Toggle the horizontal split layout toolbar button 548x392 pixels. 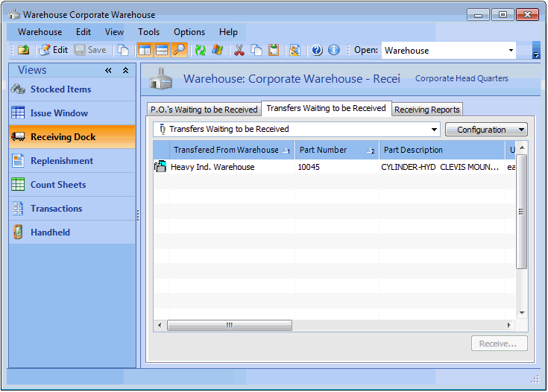(162, 51)
